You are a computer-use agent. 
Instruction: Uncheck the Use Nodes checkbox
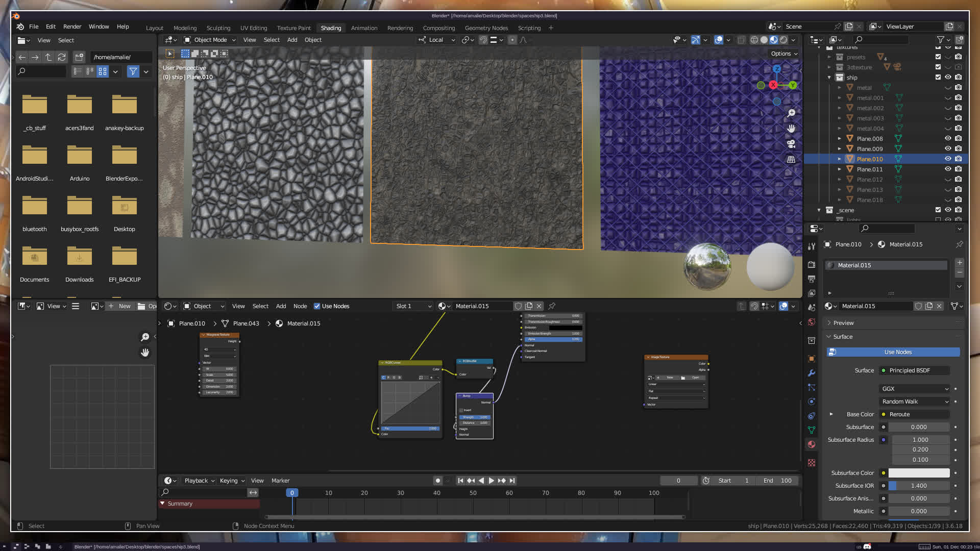click(x=317, y=306)
